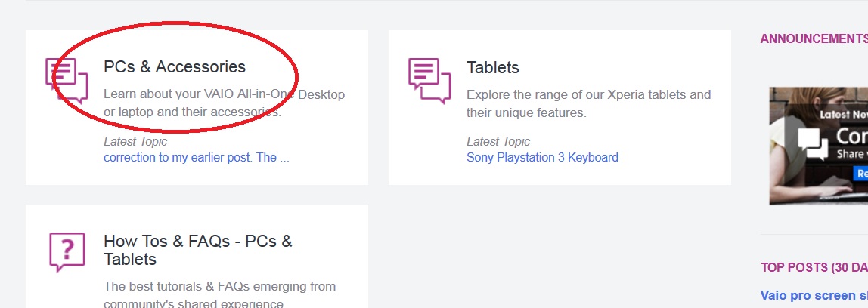Open the Sony Playstation 3 Keyboard topic
Image resolution: width=868 pixels, height=308 pixels.
[543, 157]
